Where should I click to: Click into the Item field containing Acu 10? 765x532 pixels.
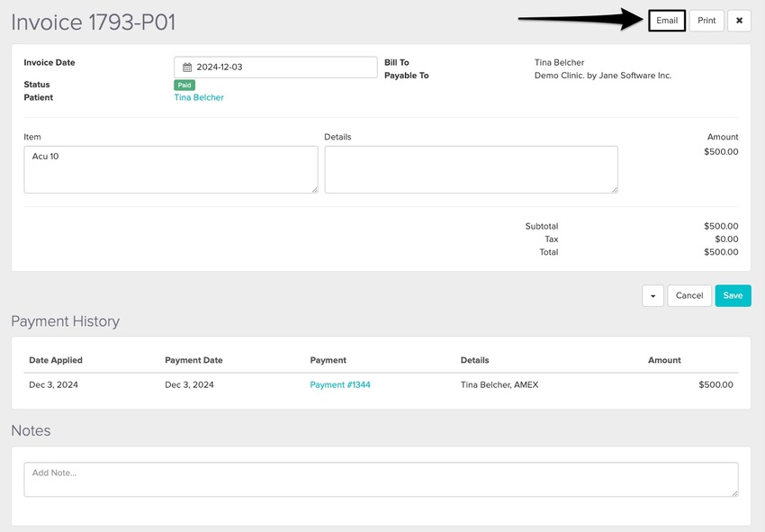click(171, 169)
